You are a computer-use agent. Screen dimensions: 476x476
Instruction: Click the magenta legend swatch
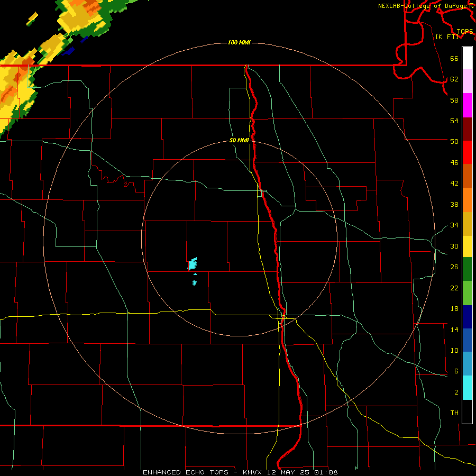[x=467, y=105]
